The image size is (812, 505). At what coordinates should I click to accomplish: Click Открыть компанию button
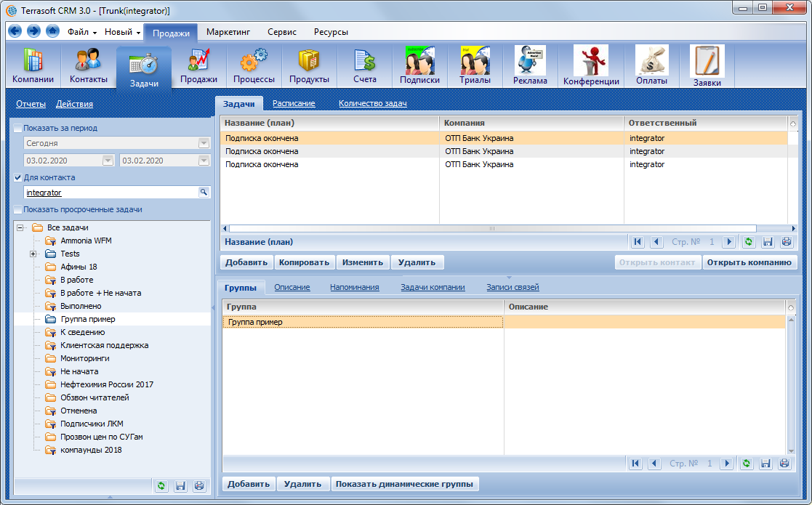coord(749,262)
